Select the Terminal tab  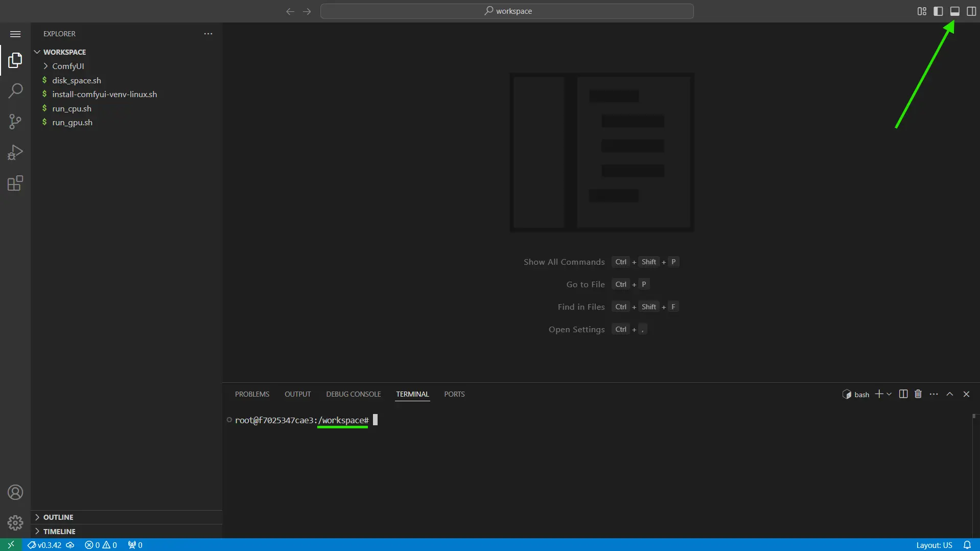(412, 394)
